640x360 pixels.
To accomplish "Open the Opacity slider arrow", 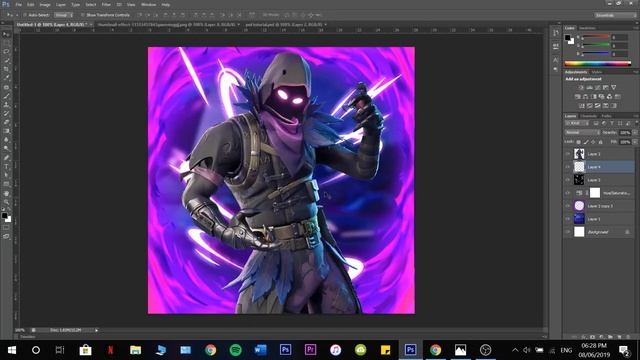I will (635, 133).
